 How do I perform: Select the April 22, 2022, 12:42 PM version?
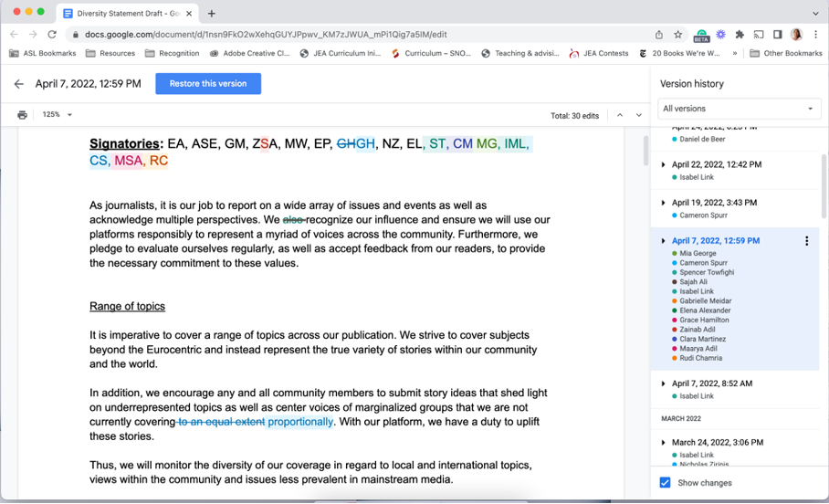click(x=717, y=164)
